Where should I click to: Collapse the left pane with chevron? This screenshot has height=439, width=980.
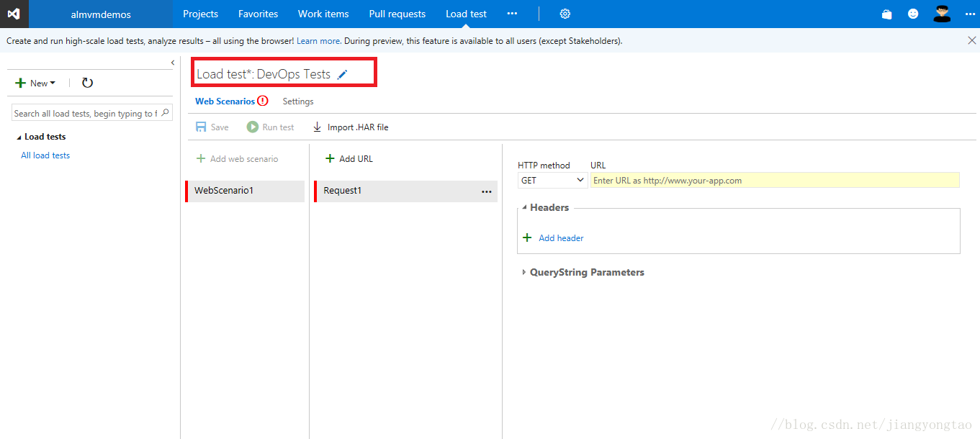click(173, 63)
